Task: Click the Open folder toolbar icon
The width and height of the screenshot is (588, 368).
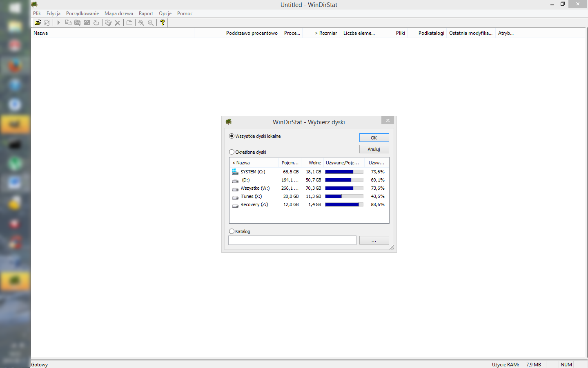Action: (x=38, y=23)
